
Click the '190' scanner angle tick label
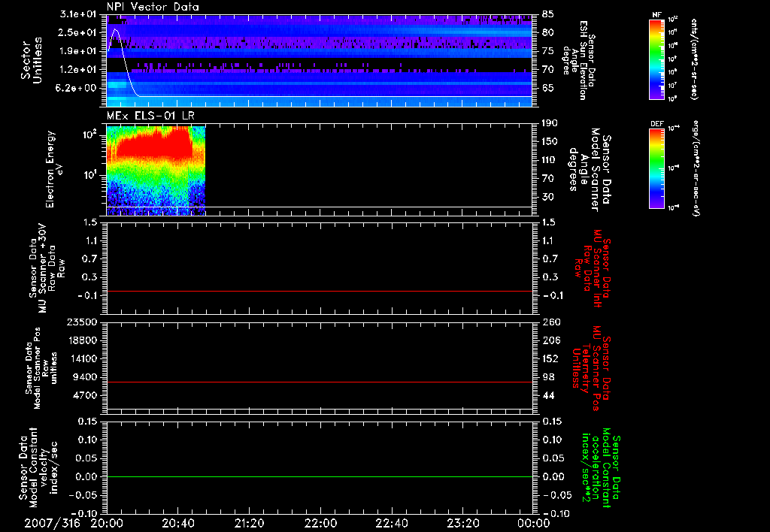coord(550,122)
